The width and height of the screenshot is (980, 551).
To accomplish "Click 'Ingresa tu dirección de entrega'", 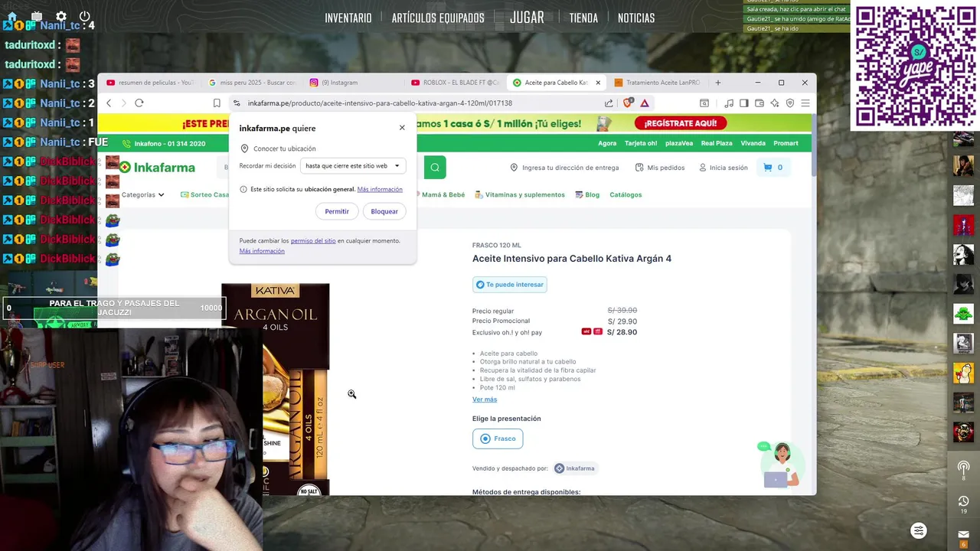I will point(564,168).
